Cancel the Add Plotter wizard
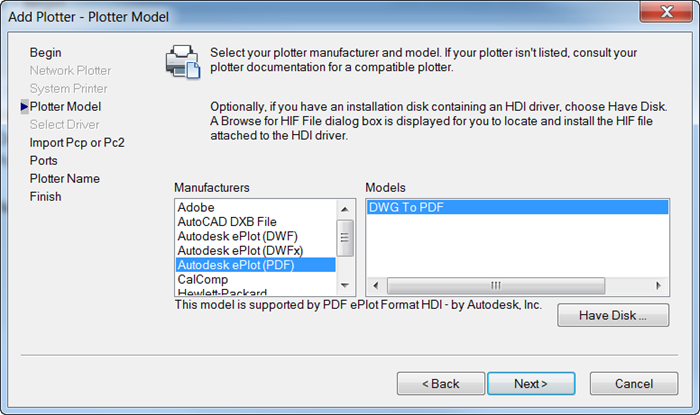This screenshot has width=700, height=415. 634,384
